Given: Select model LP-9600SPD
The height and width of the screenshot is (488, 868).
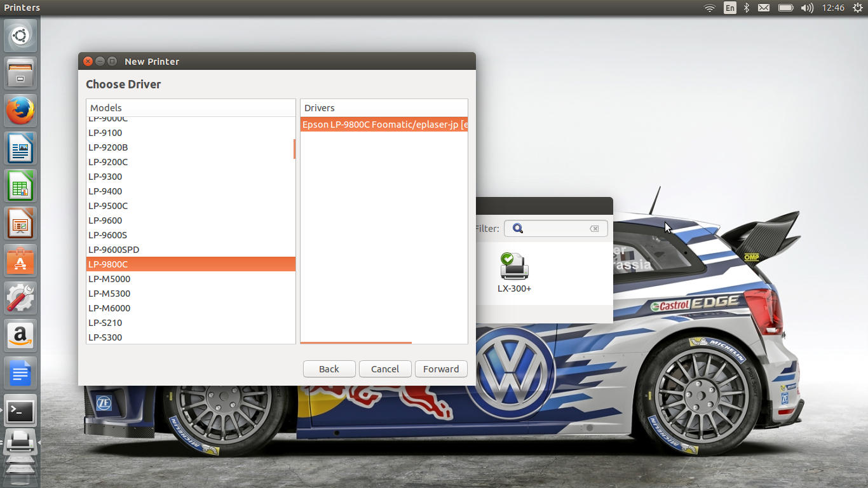Looking at the screenshot, I should tap(191, 250).
